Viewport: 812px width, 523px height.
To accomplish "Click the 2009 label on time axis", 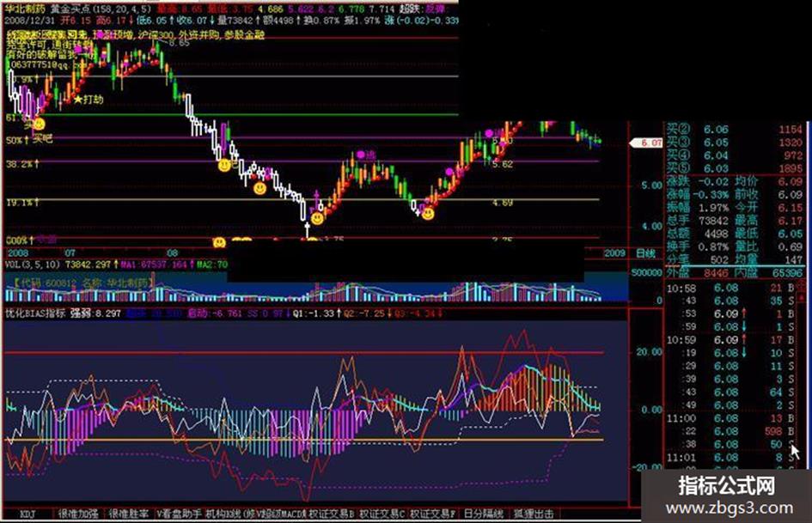I will 614,253.
